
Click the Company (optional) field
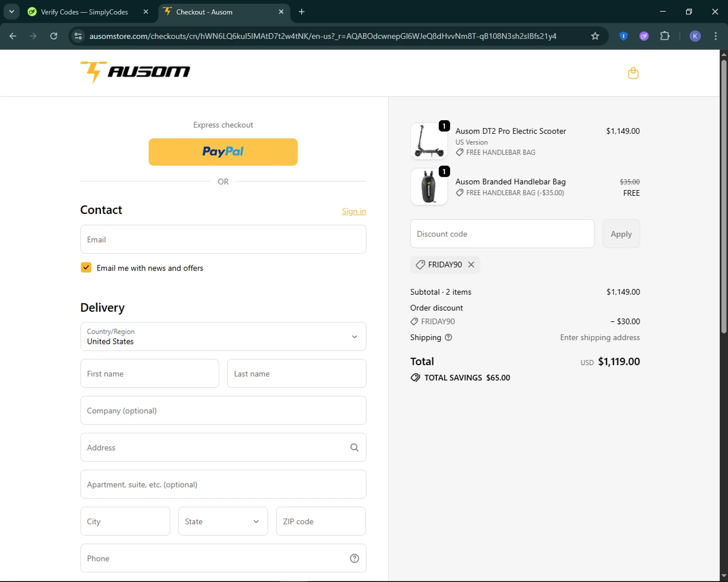pos(223,411)
